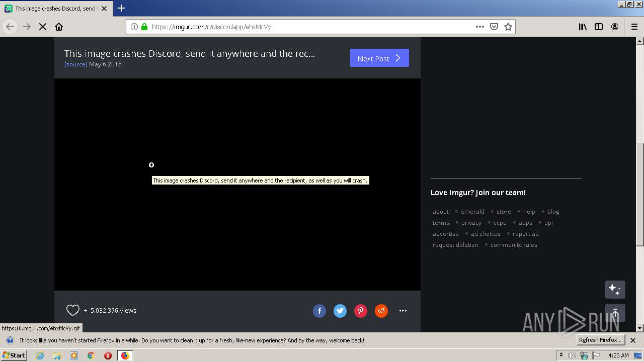Close the Imgur tab

coord(104,9)
